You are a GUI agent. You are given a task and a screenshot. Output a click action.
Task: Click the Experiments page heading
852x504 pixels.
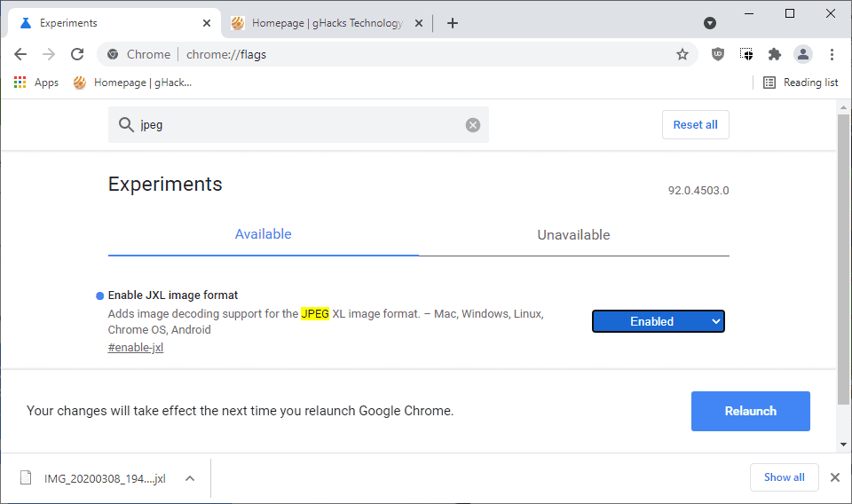[x=165, y=184]
